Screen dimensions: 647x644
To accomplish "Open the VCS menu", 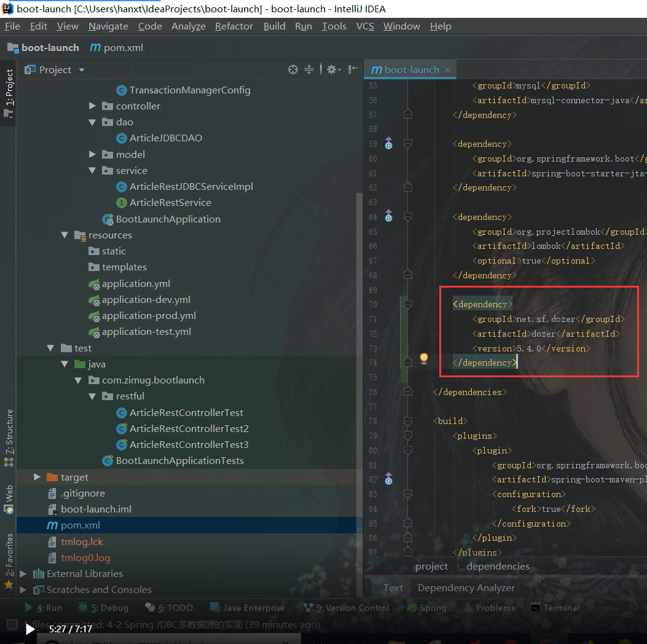I will [365, 26].
